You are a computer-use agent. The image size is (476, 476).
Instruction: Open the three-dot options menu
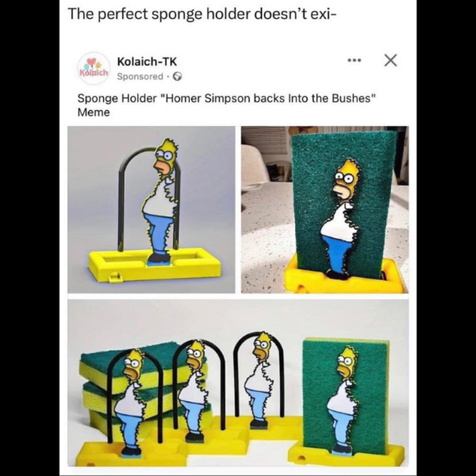[354, 60]
